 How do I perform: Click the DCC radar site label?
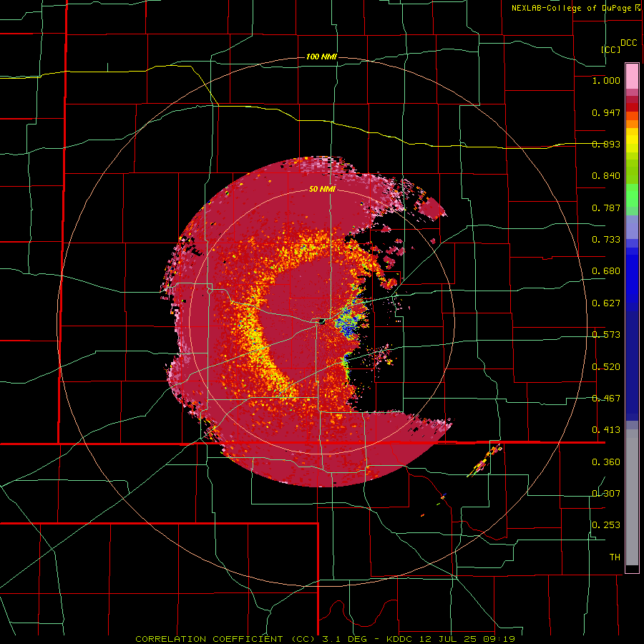coord(629,43)
